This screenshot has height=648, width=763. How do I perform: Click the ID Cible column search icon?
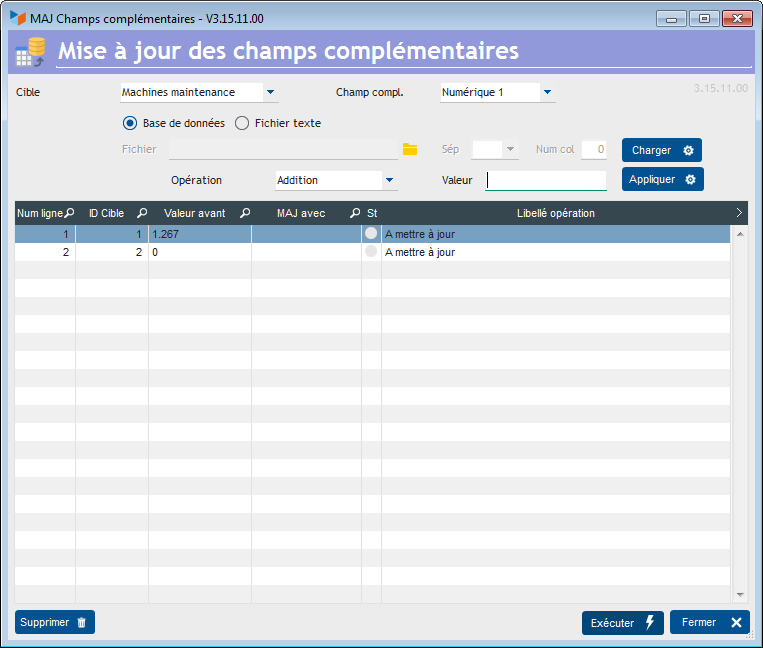click(142, 213)
